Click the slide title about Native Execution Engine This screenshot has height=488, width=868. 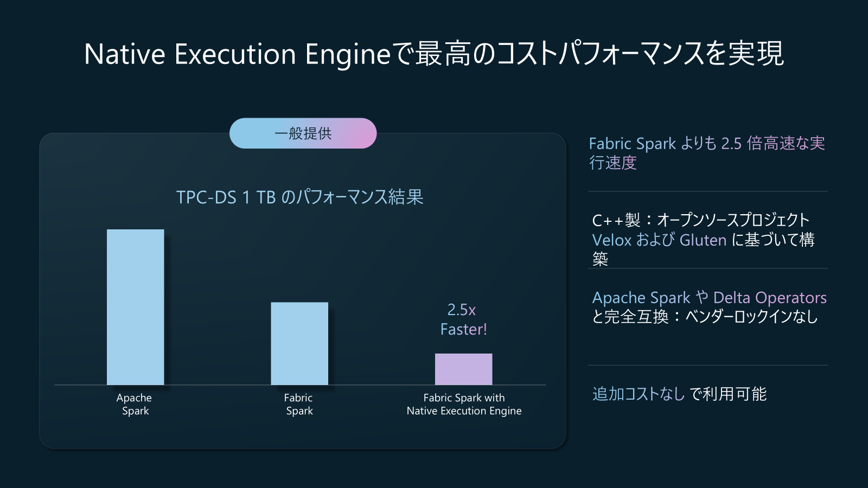(x=434, y=54)
